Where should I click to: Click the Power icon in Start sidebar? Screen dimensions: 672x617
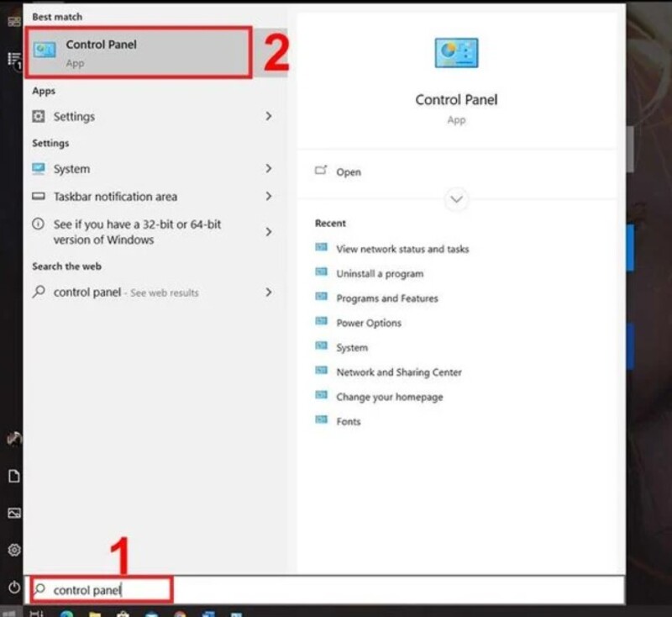(x=13, y=587)
